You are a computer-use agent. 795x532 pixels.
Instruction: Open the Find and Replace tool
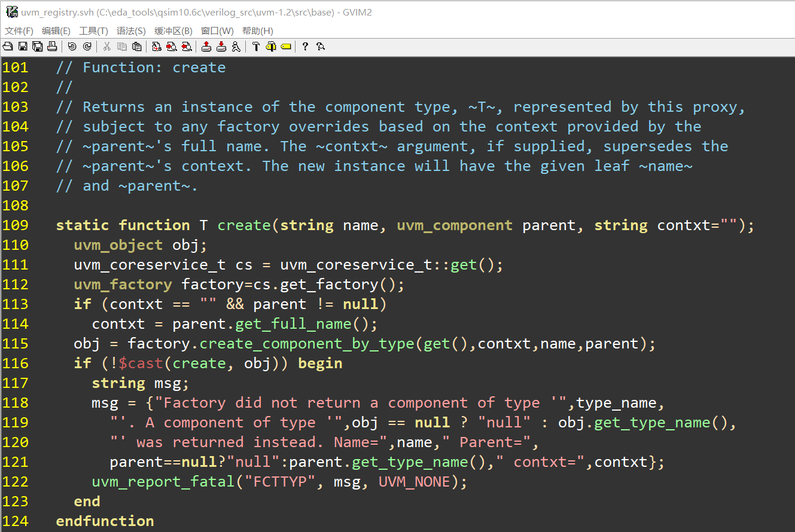[157, 47]
